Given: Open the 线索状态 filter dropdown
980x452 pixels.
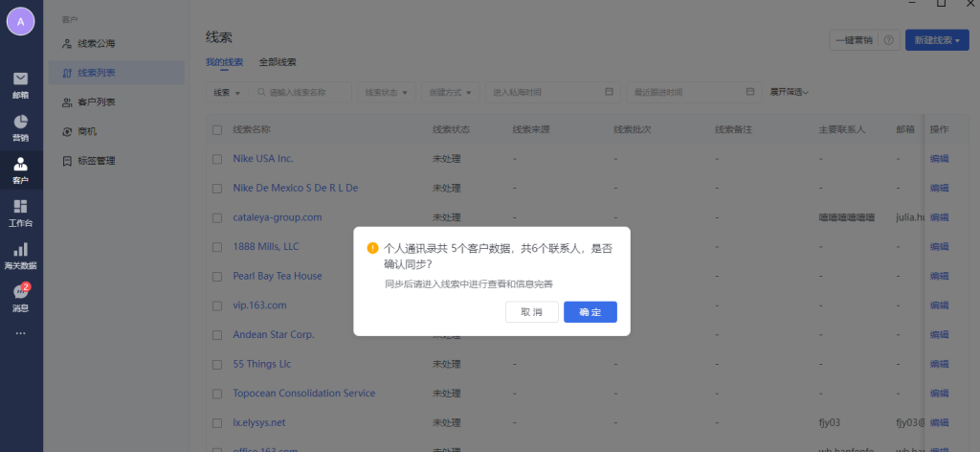Looking at the screenshot, I should (389, 92).
